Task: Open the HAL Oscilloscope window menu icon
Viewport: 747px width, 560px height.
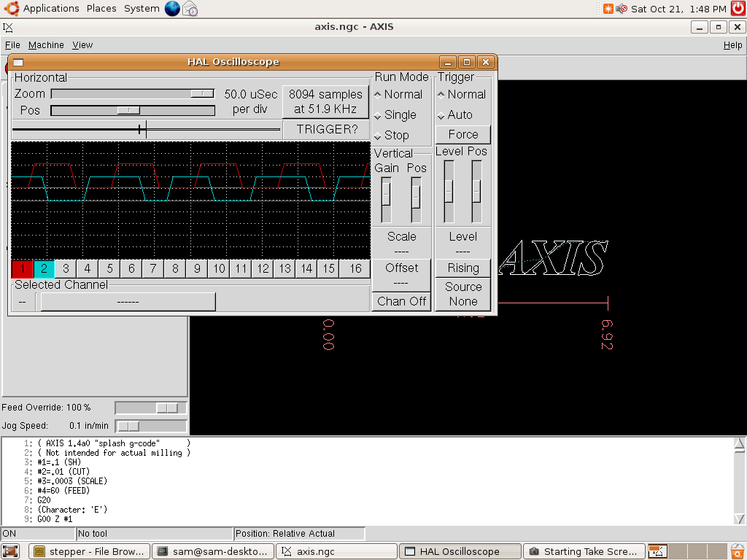Action: (18, 63)
